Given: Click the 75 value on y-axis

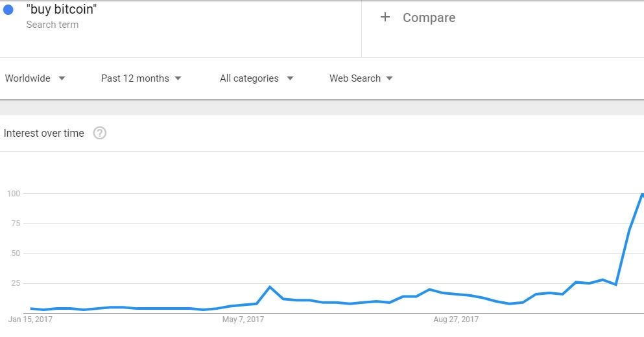Looking at the screenshot, I should (x=16, y=224).
